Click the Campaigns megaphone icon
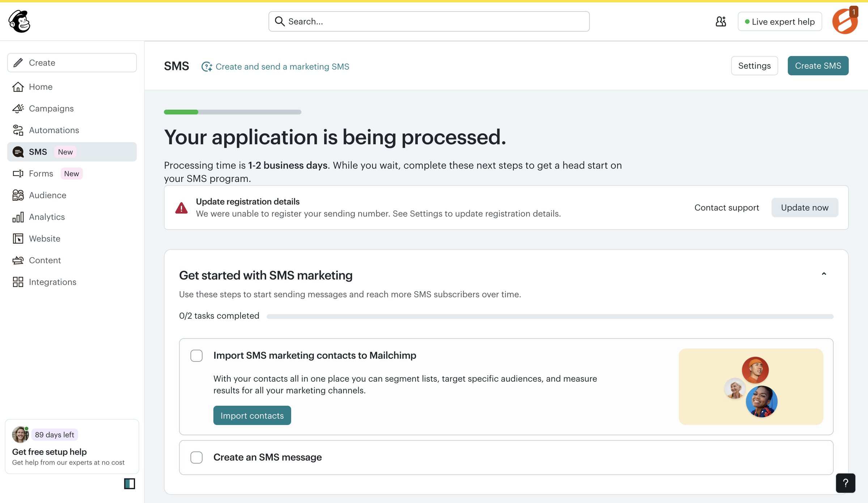868x503 pixels. [x=18, y=108]
